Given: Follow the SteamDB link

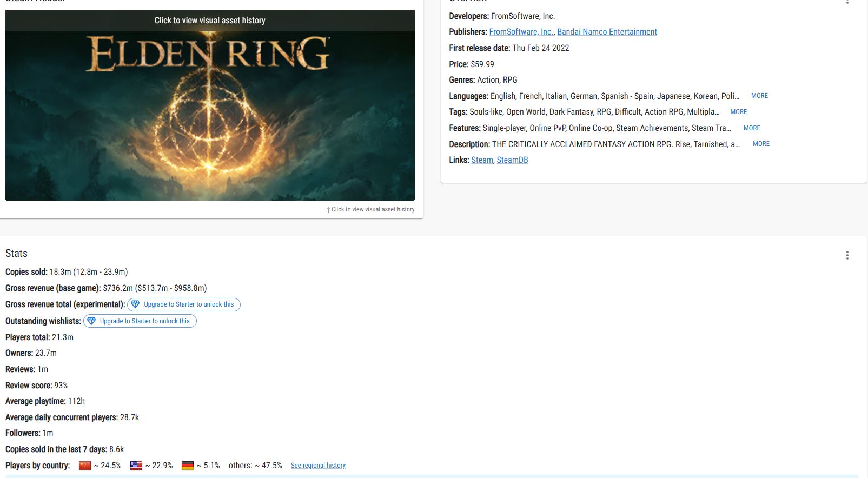Looking at the screenshot, I should (x=512, y=160).
